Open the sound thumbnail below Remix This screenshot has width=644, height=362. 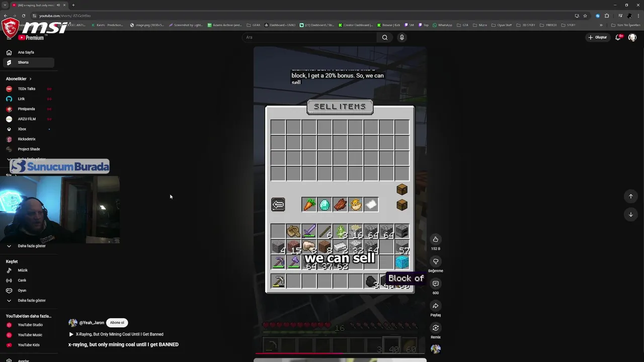(436, 348)
